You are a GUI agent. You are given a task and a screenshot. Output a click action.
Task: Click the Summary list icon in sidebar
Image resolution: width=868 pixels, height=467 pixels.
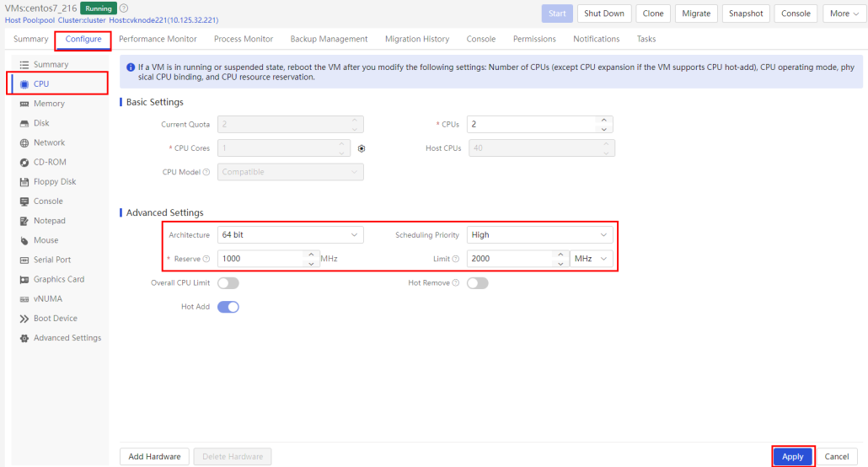pyautogui.click(x=24, y=65)
